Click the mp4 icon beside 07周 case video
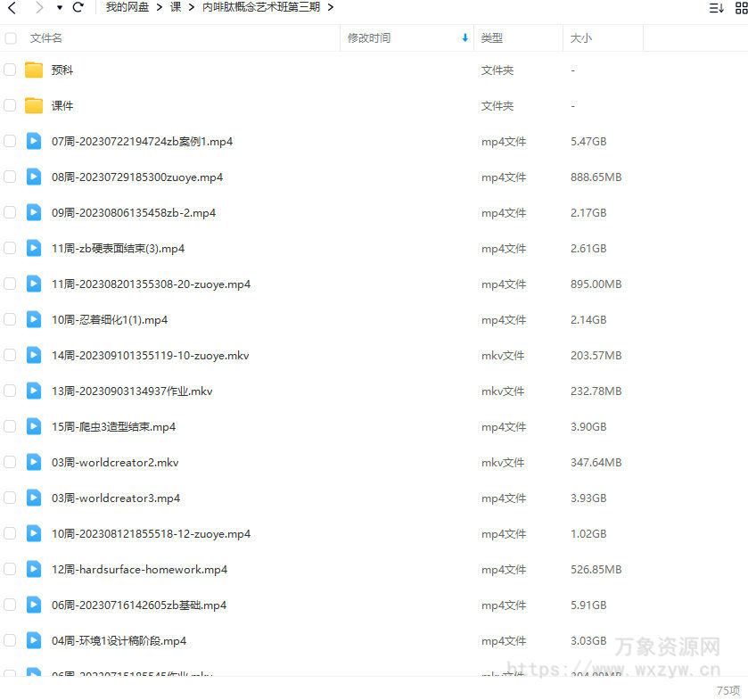The height and width of the screenshot is (700, 748). point(33,141)
